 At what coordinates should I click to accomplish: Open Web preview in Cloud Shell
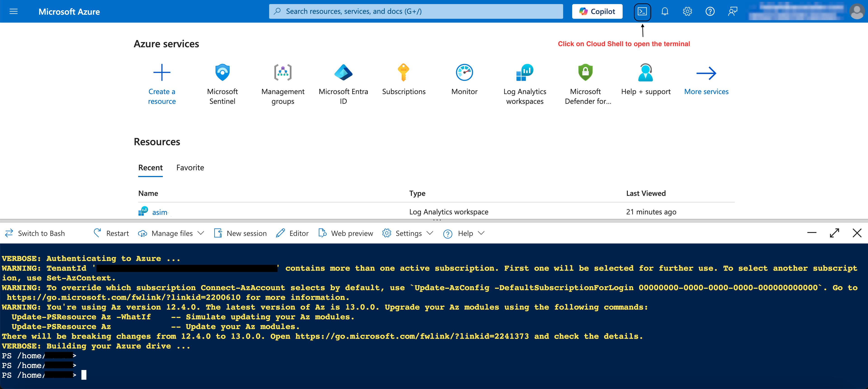click(346, 233)
